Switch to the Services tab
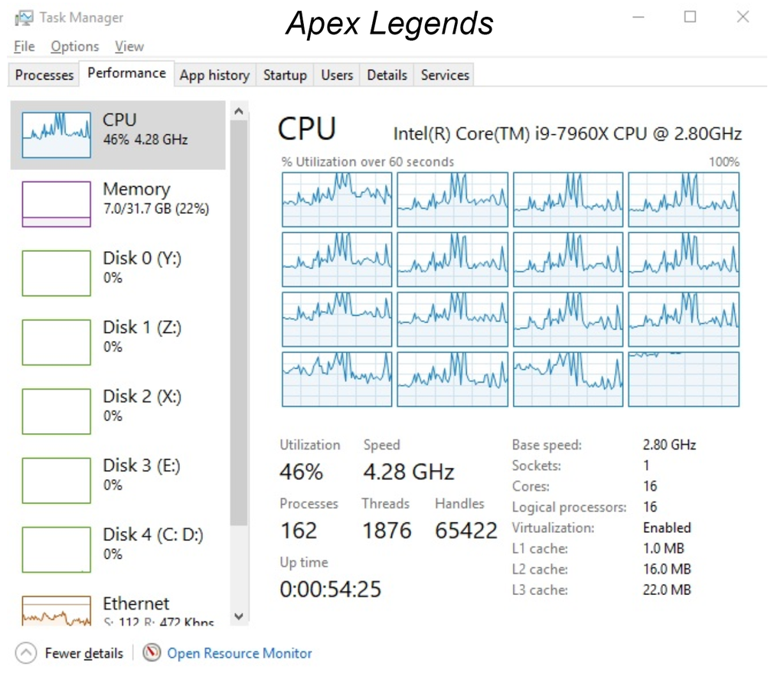Viewport: 784px width, 673px height. point(444,74)
